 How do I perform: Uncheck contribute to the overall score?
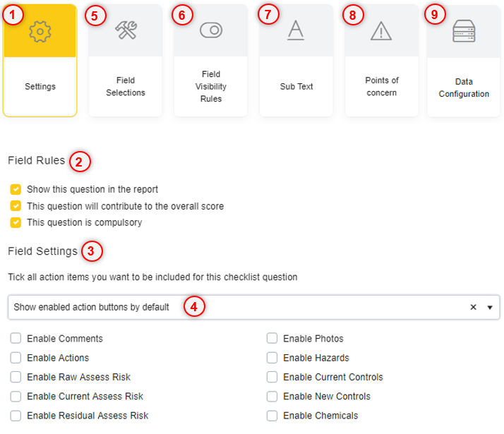pos(16,206)
